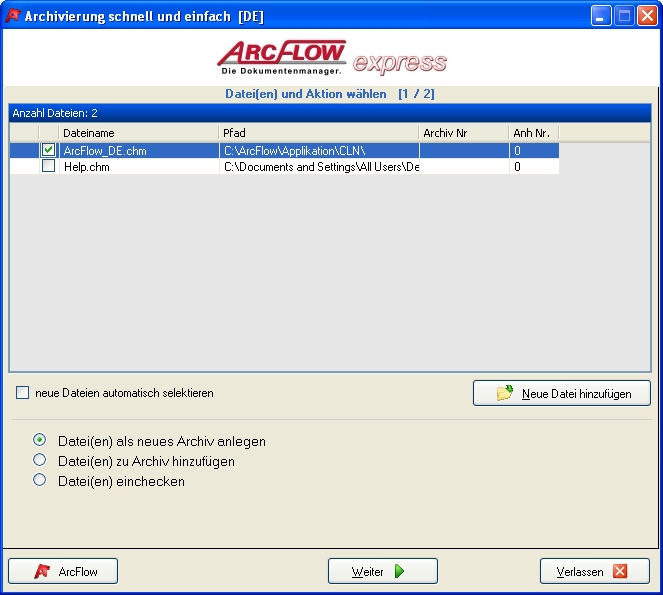Image resolution: width=663 pixels, height=595 pixels.
Task: Click Neue Datei hinzufügen button
Action: pos(562,393)
